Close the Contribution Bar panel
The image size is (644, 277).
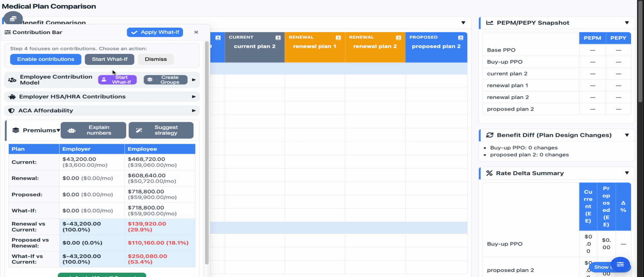[x=196, y=32]
